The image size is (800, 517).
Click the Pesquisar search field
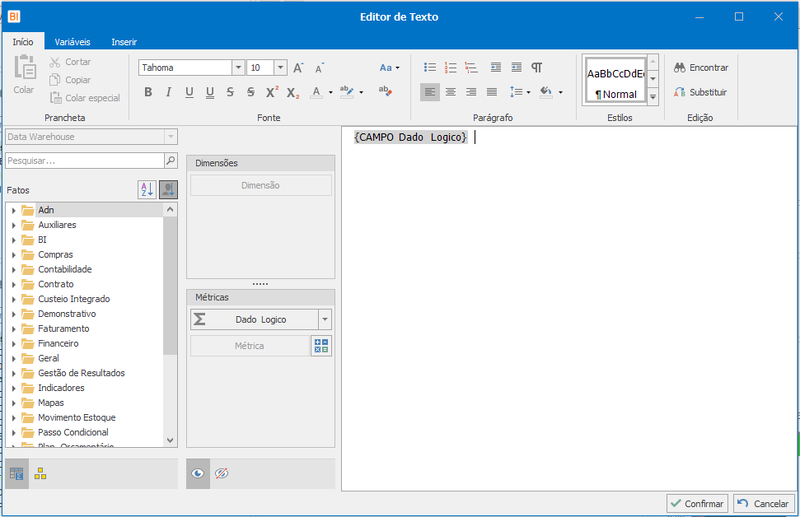(85, 161)
